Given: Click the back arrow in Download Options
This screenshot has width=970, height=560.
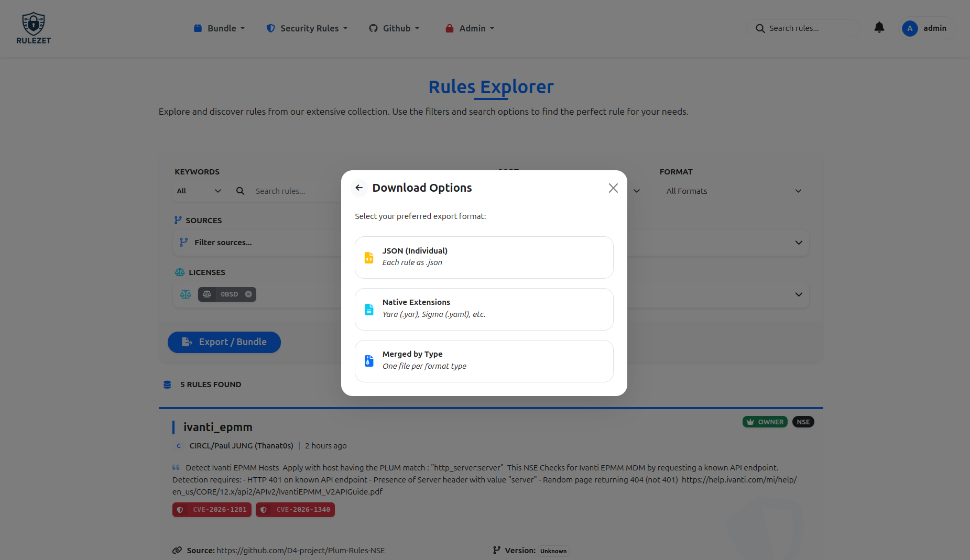Looking at the screenshot, I should click(359, 188).
